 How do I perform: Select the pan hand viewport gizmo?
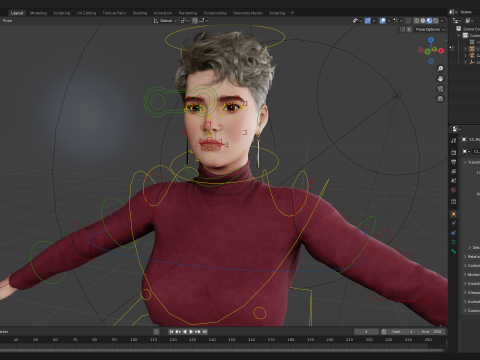tap(440, 79)
